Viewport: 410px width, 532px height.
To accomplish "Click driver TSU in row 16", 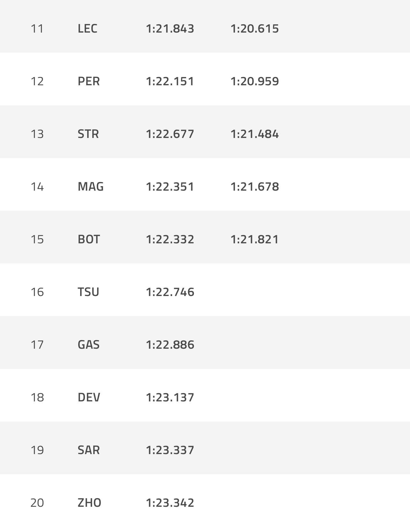I will point(88,292).
